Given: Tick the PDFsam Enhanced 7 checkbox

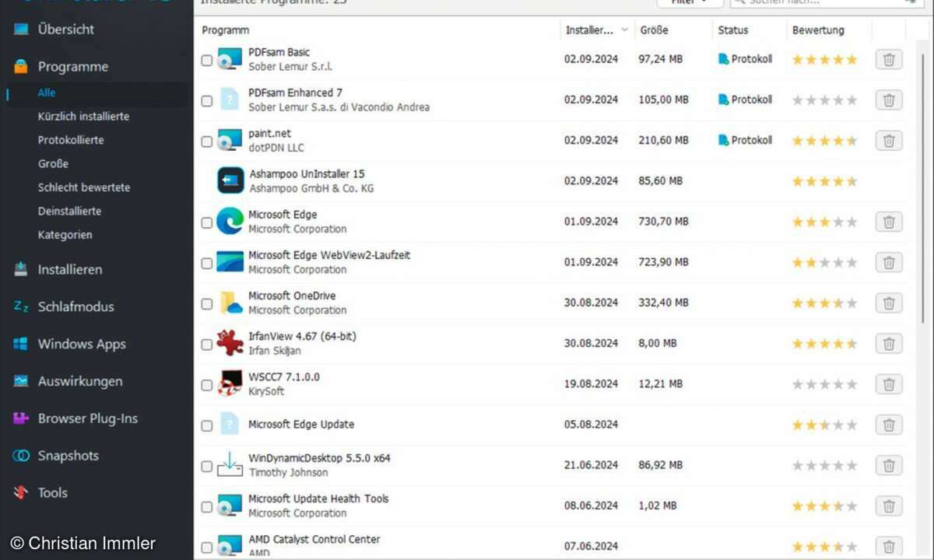Looking at the screenshot, I should pos(206,100).
